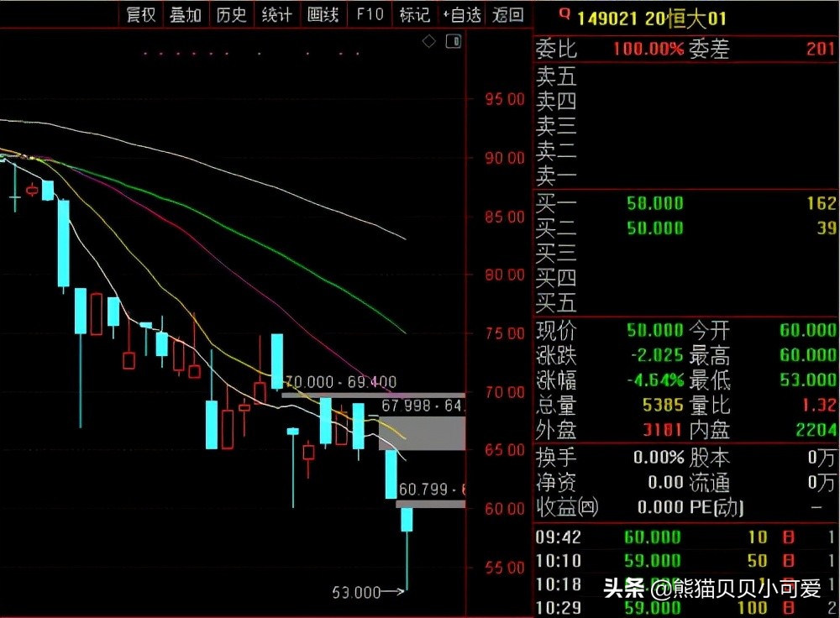
Task: Click the 65.00 price axis label
Action: (x=505, y=450)
